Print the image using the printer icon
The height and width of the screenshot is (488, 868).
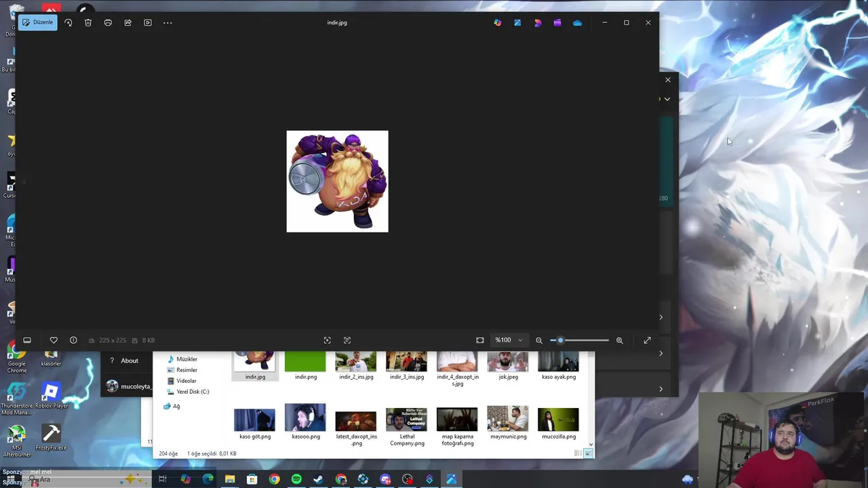pyautogui.click(x=108, y=22)
